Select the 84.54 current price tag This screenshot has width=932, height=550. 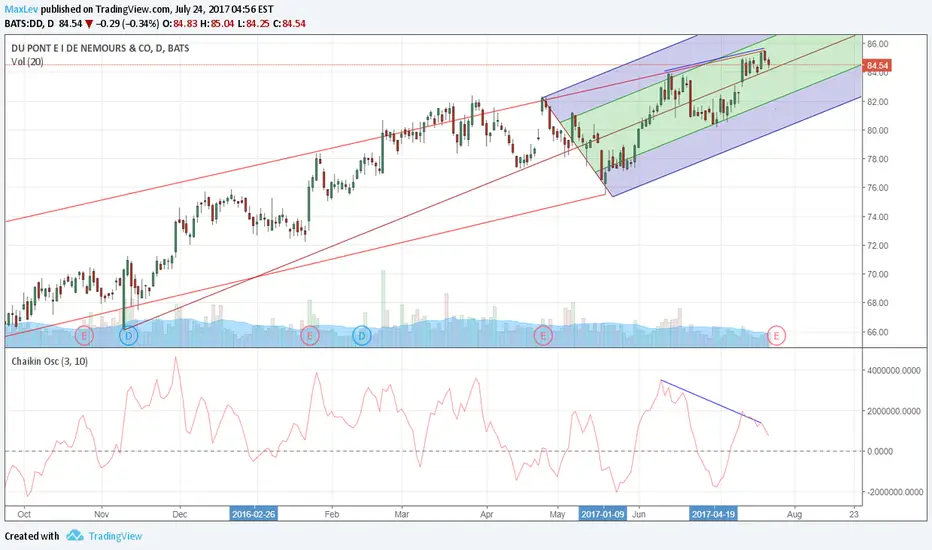(877, 65)
